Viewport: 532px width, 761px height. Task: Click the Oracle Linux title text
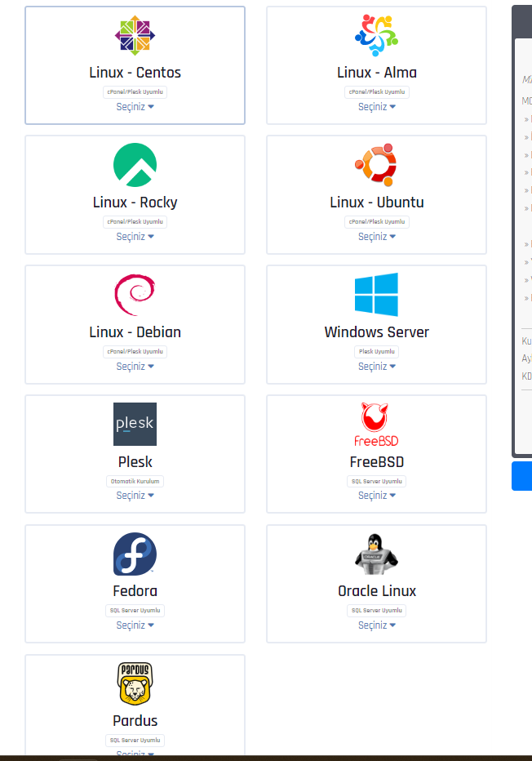point(377,591)
